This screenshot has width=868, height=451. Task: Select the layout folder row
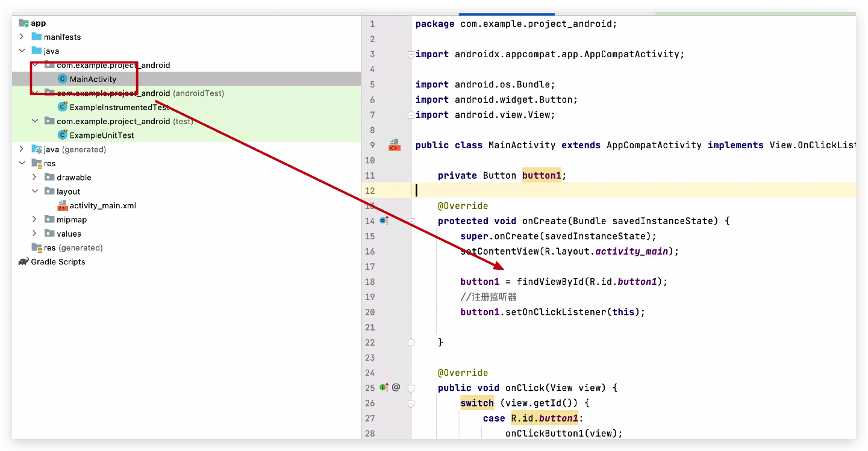pyautogui.click(x=187, y=191)
